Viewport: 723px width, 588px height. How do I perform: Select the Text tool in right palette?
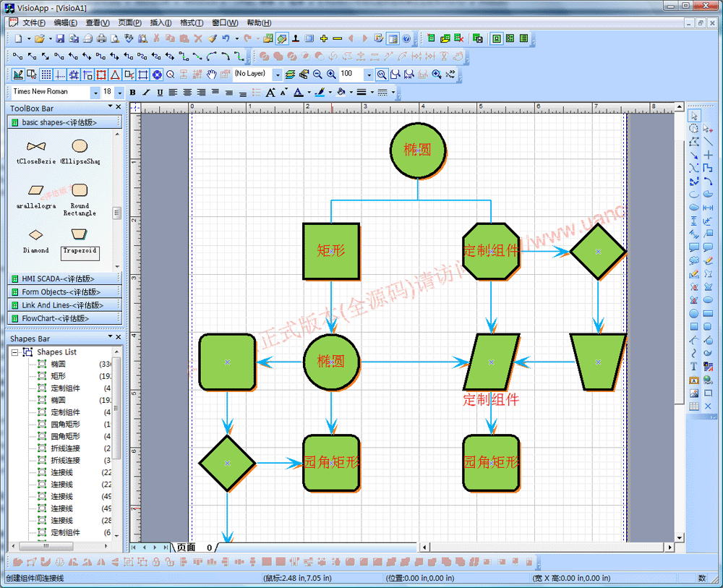pos(694,367)
